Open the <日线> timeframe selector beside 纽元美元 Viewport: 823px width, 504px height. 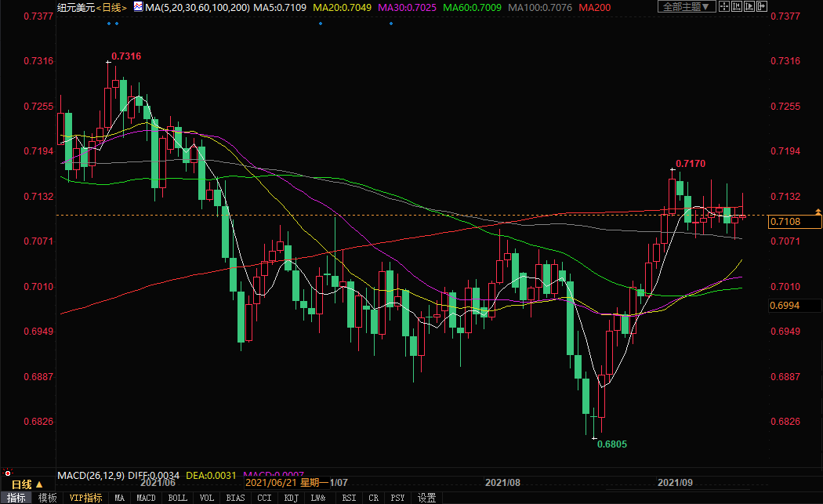[111, 7]
